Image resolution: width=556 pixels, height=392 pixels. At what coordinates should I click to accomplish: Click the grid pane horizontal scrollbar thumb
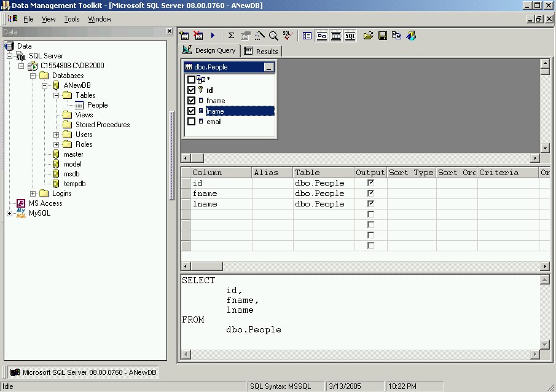[x=206, y=265]
